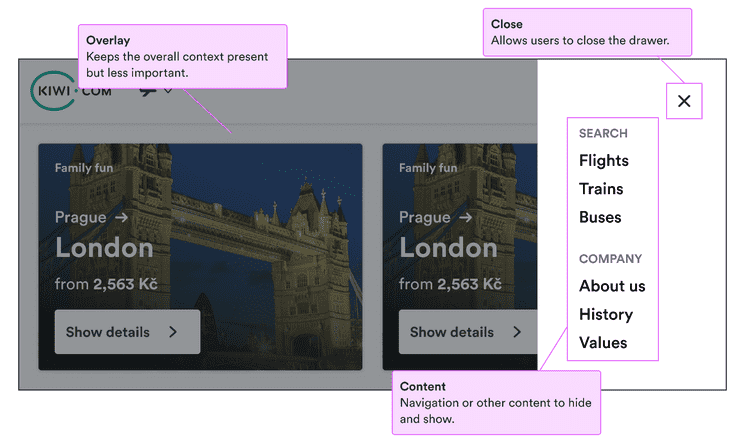Click the airplane icon beside the logo
The height and width of the screenshot is (444, 745).
(148, 92)
